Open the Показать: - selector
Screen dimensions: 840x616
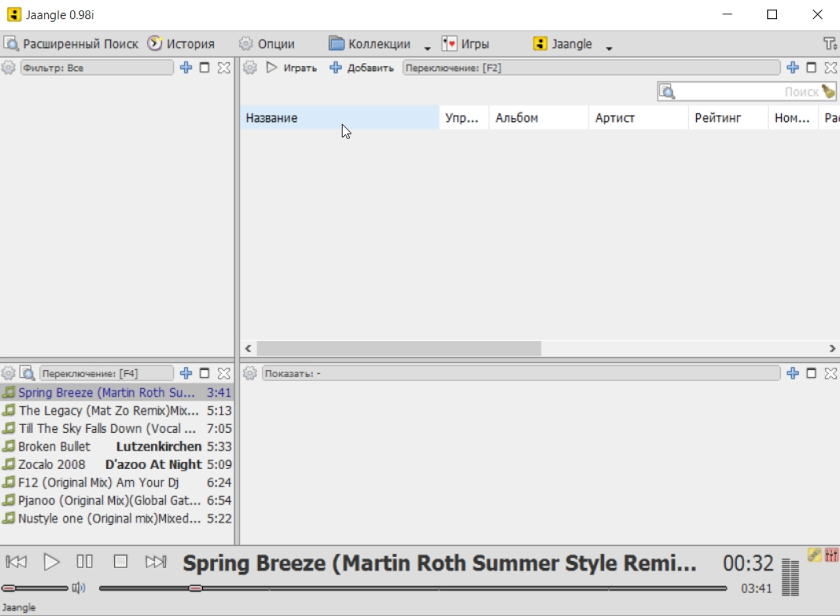point(521,373)
